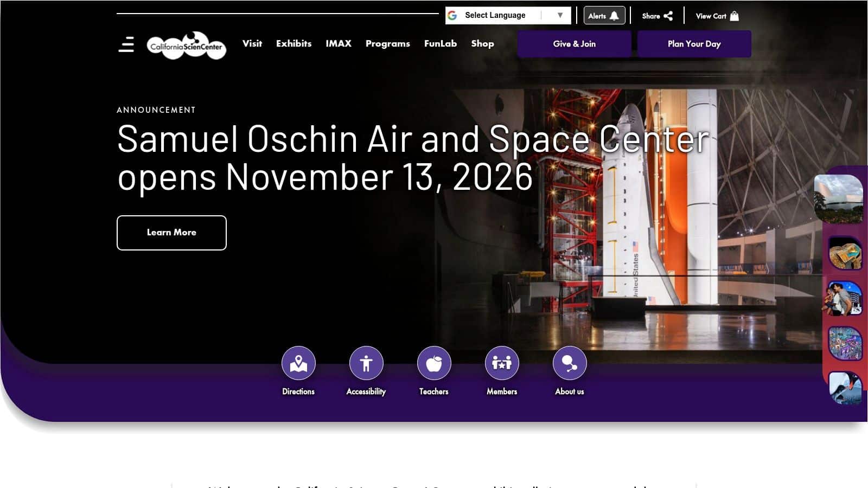Open the Teachers apple shortcut
The height and width of the screenshot is (488, 868).
[434, 371]
